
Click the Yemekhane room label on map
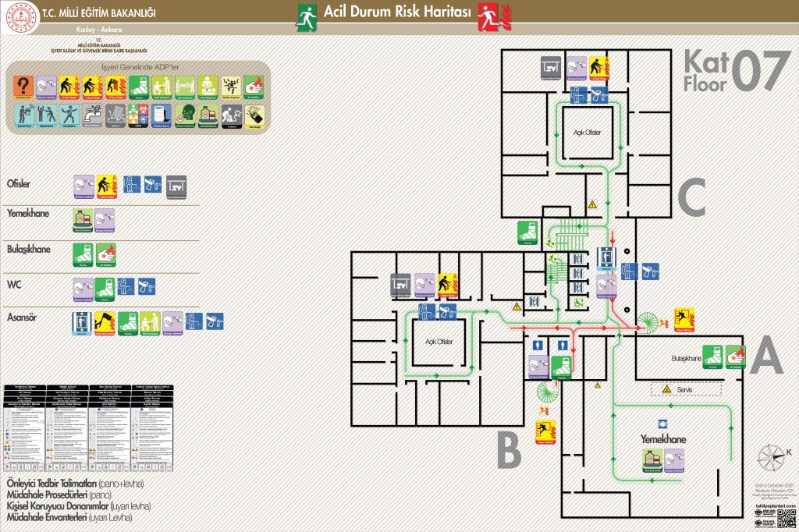pyautogui.click(x=662, y=440)
